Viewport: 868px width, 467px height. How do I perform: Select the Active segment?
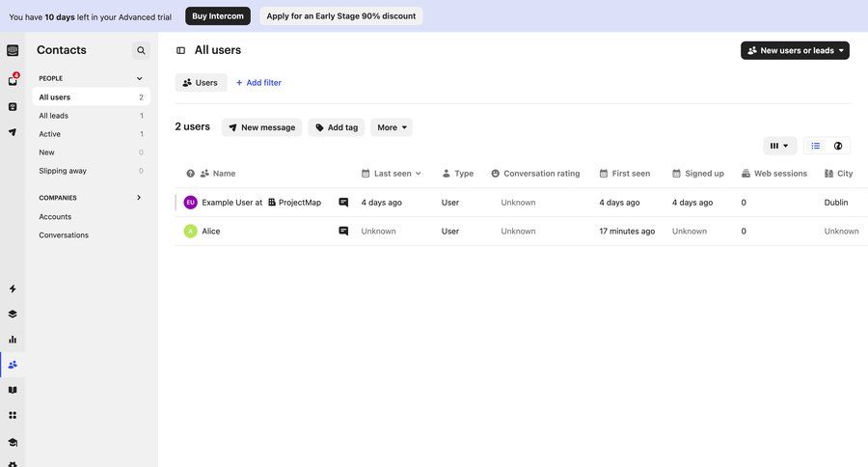pyautogui.click(x=92, y=133)
